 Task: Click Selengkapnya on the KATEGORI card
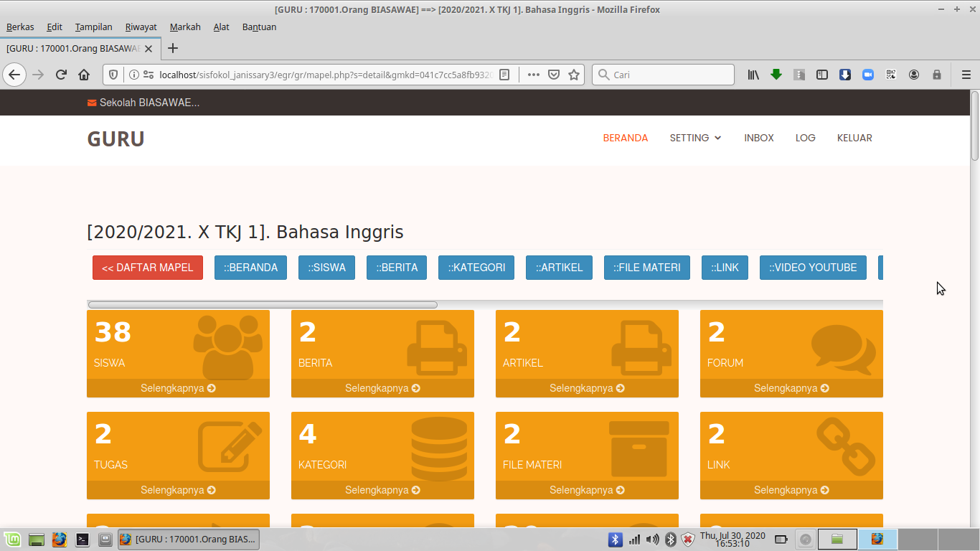point(382,490)
